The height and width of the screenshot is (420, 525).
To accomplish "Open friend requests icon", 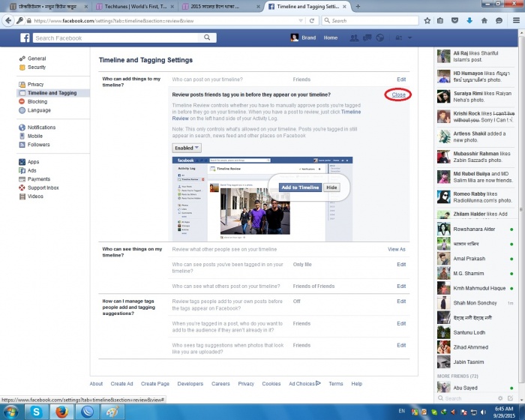I will pos(353,37).
